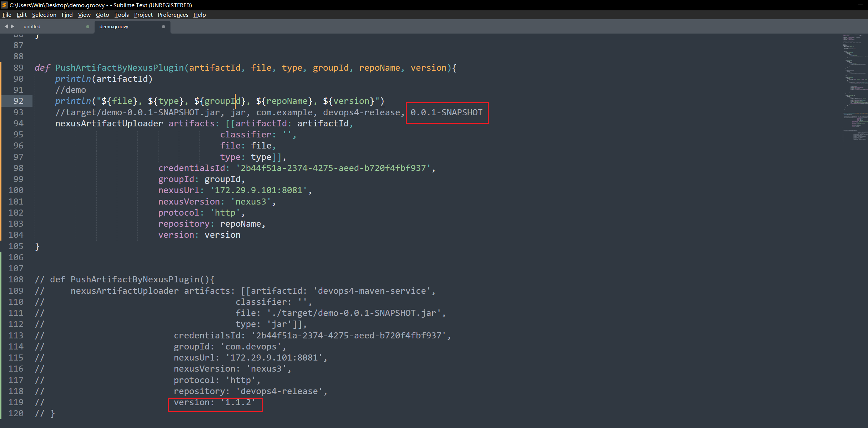Click version: version on line 104
The image size is (868, 428).
pyautogui.click(x=199, y=235)
